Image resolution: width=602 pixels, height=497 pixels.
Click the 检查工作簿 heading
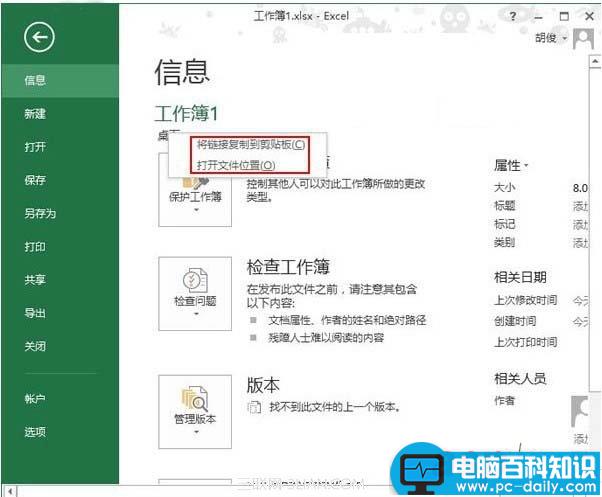tap(288, 267)
